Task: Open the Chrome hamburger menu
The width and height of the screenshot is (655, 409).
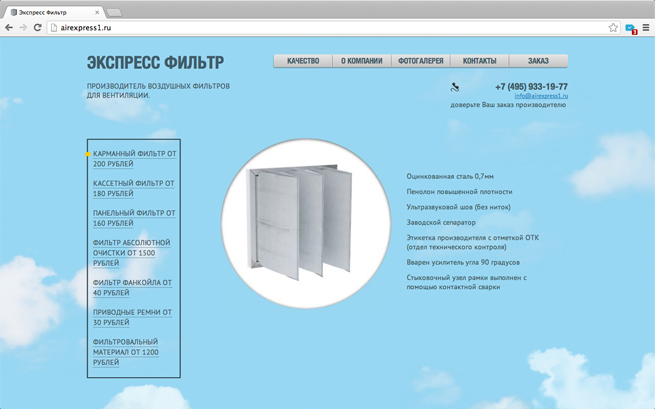Action: tap(646, 28)
